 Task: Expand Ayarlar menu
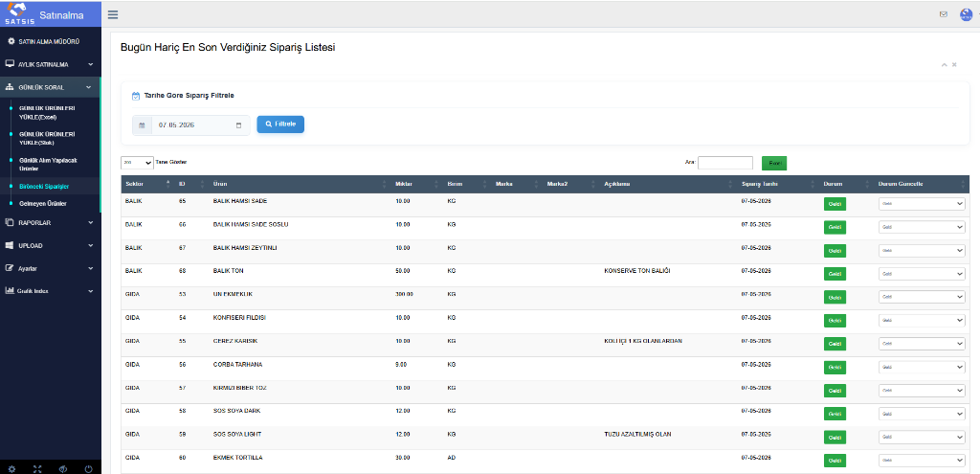(91, 268)
